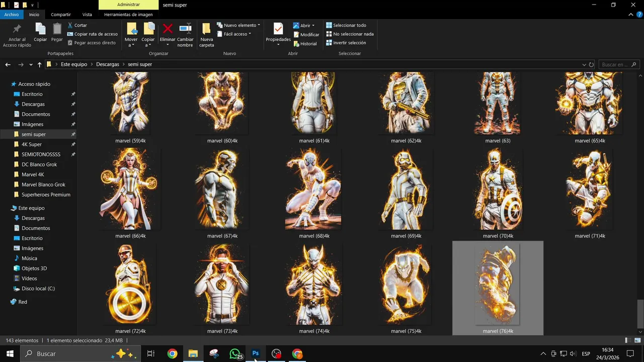Switch to the Compartir tab

point(61,15)
